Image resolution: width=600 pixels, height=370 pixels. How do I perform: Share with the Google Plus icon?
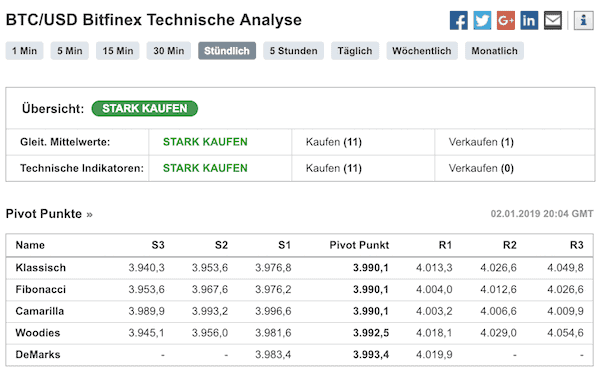(506, 20)
